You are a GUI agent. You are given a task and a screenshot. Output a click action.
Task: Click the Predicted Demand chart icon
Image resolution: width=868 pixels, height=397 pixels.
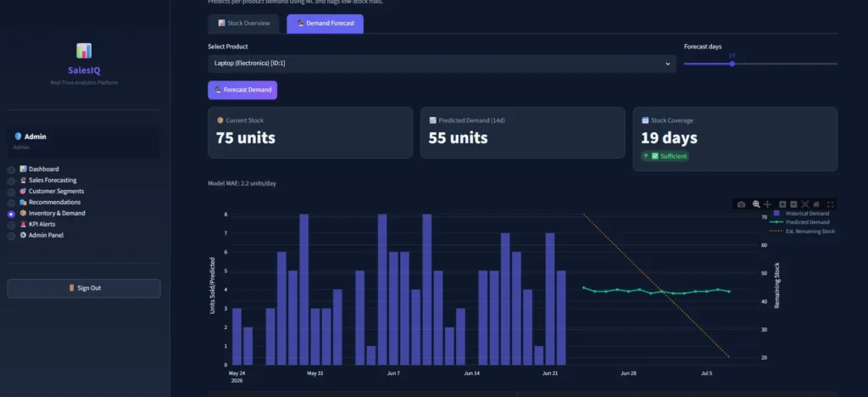(x=433, y=120)
